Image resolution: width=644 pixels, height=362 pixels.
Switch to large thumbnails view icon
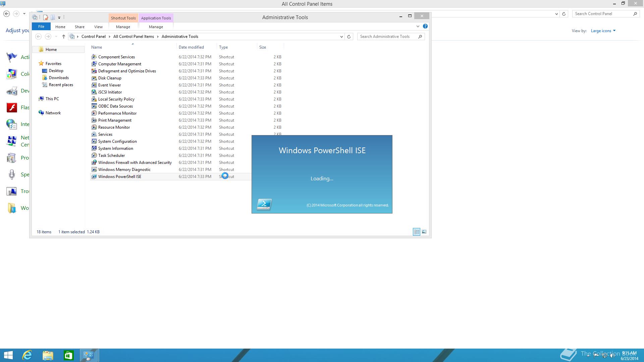[424, 232]
